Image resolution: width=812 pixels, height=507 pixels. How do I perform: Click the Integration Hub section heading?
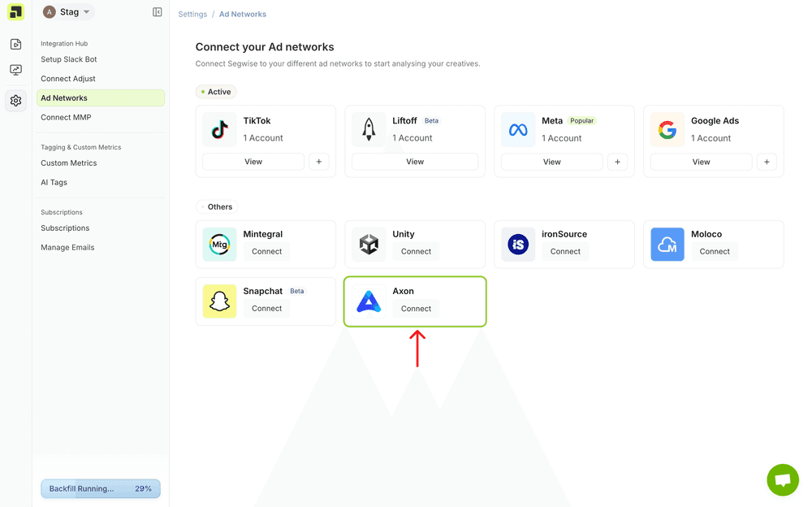64,44
